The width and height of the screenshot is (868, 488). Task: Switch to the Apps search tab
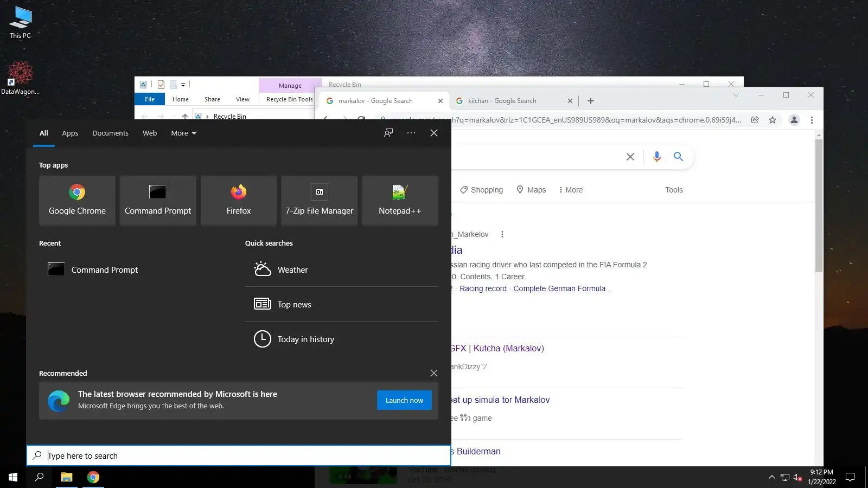pos(70,133)
